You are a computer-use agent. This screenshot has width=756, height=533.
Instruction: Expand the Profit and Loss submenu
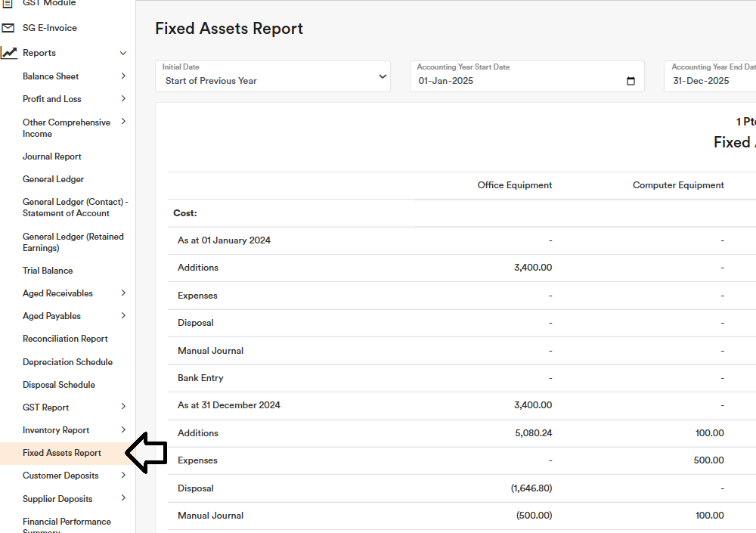tap(123, 99)
